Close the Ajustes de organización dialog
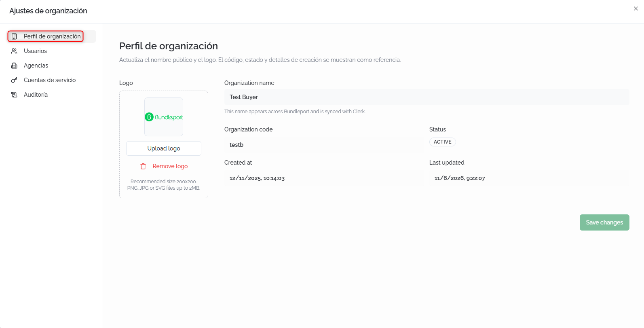Viewport: 644px width, 328px height. (x=636, y=8)
